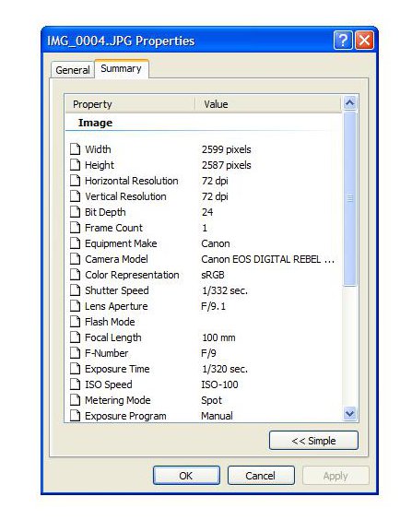Switch to the General tab
412x532 pixels.
coord(73,70)
